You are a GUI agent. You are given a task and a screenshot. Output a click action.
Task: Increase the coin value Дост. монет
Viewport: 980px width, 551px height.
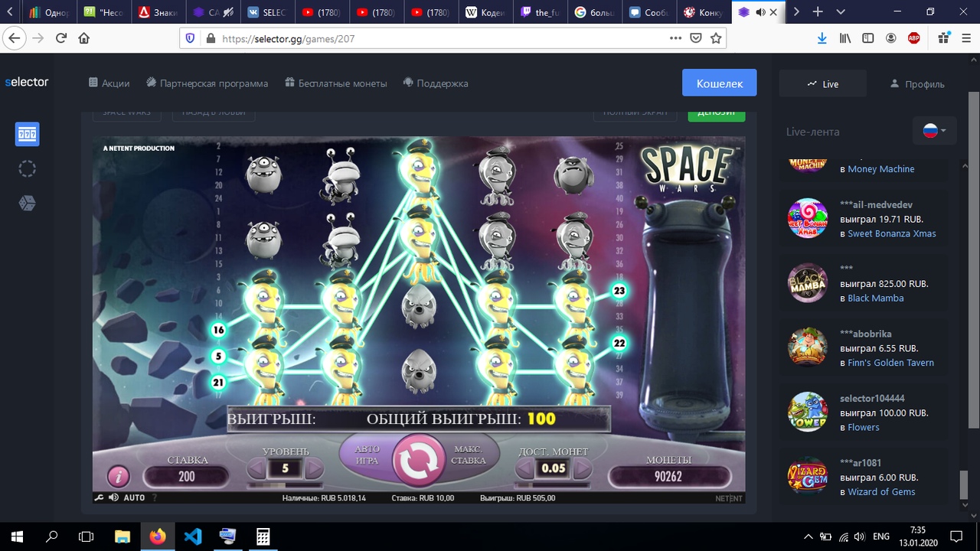(582, 468)
